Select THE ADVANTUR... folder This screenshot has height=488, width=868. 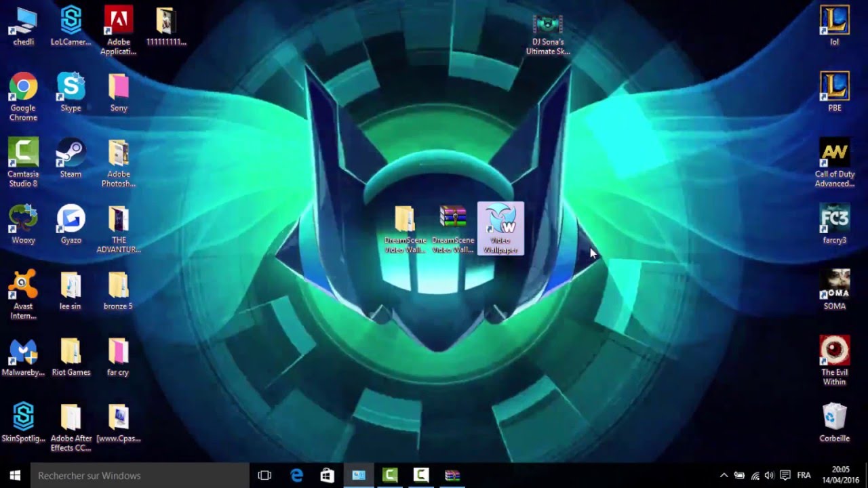[118, 229]
